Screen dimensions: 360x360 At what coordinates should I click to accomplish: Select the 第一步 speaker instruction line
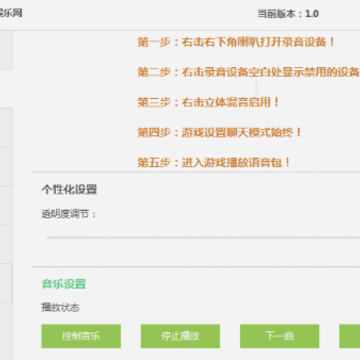(236, 42)
